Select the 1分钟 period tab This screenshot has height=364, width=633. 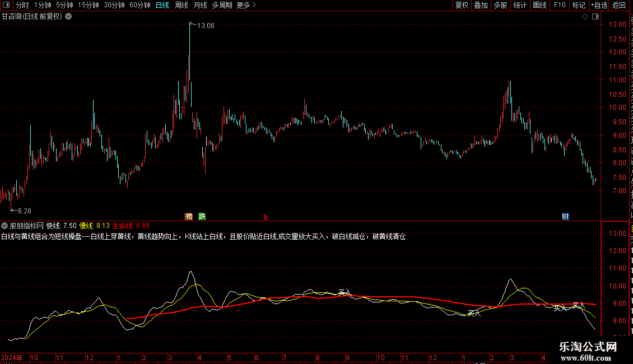[x=43, y=5]
